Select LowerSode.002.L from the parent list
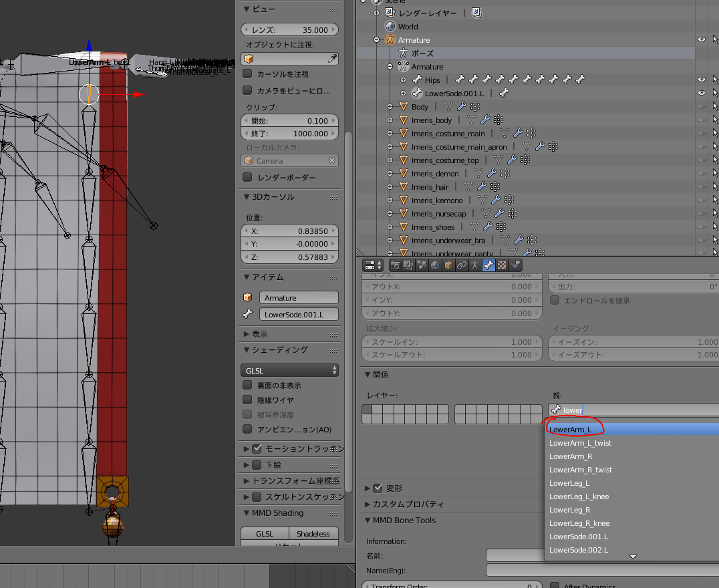 632,550
